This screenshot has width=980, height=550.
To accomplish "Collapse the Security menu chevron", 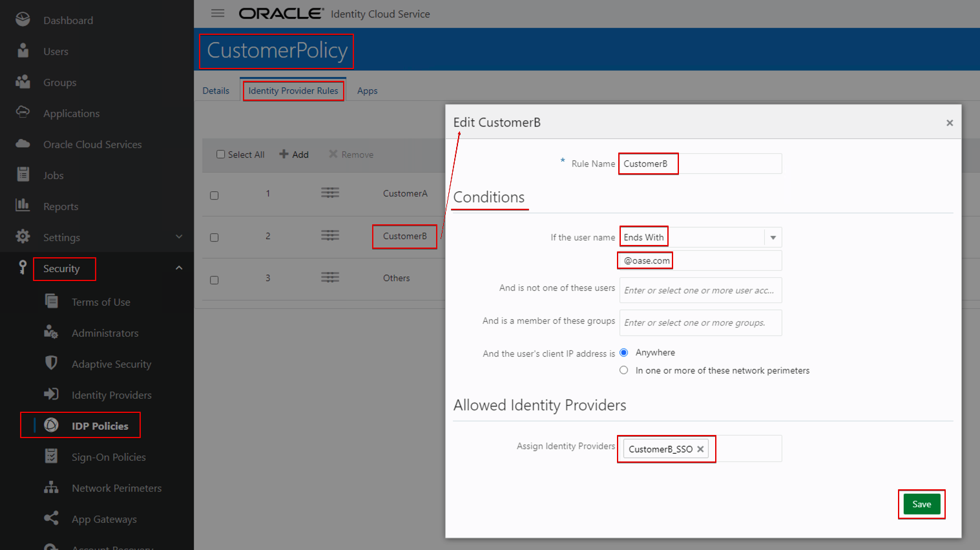I will coord(179,268).
